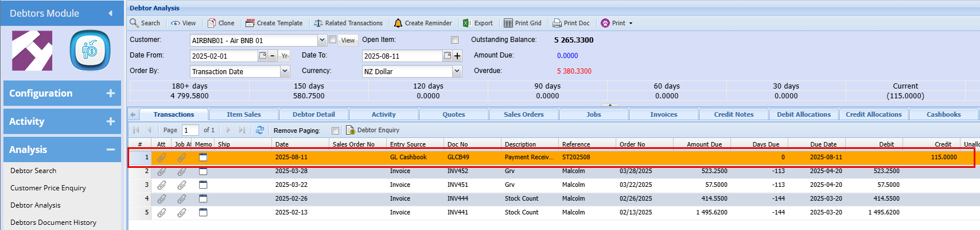Open Debtor Search in sidebar

[x=33, y=171]
